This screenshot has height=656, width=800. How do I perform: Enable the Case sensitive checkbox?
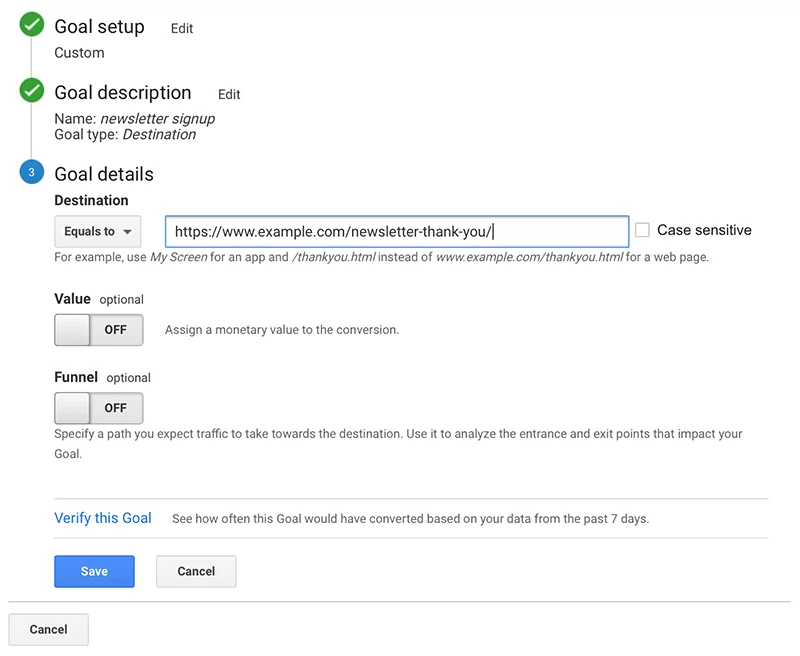(642, 230)
